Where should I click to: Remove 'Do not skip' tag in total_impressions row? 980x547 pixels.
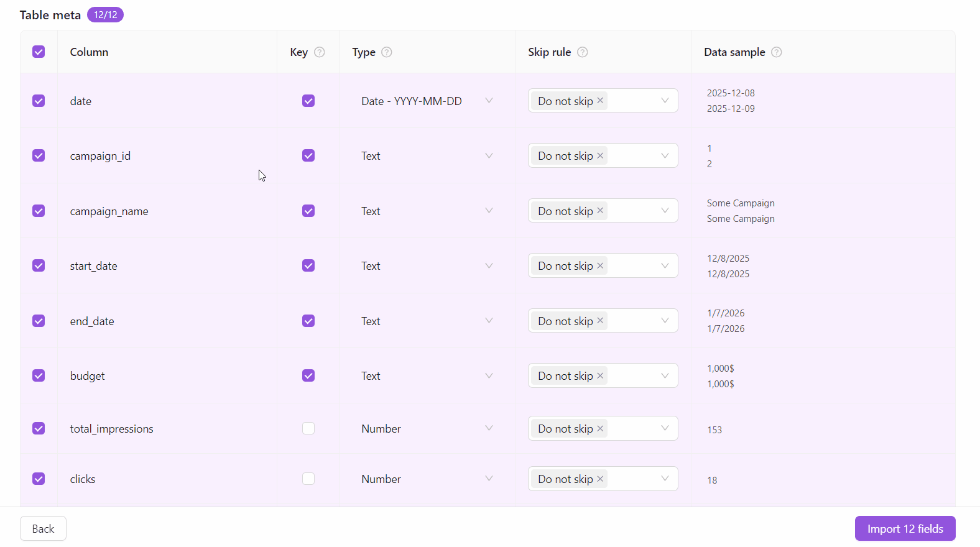click(600, 428)
